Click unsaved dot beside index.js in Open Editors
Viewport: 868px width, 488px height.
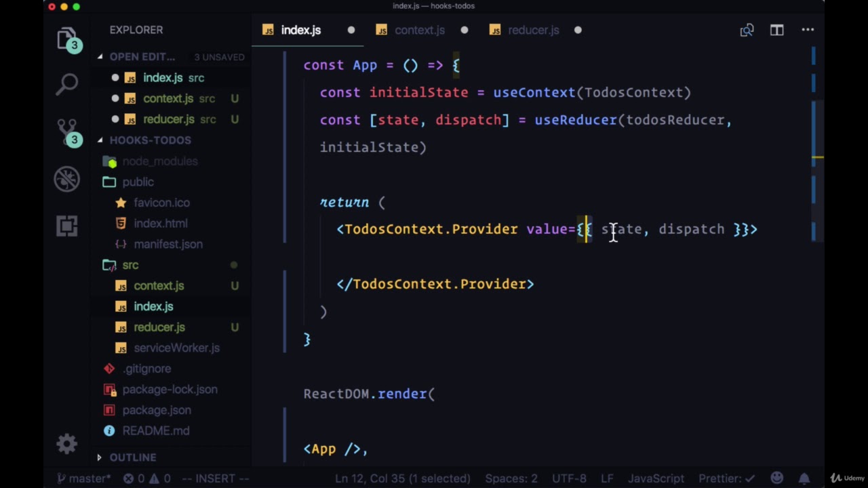click(115, 78)
